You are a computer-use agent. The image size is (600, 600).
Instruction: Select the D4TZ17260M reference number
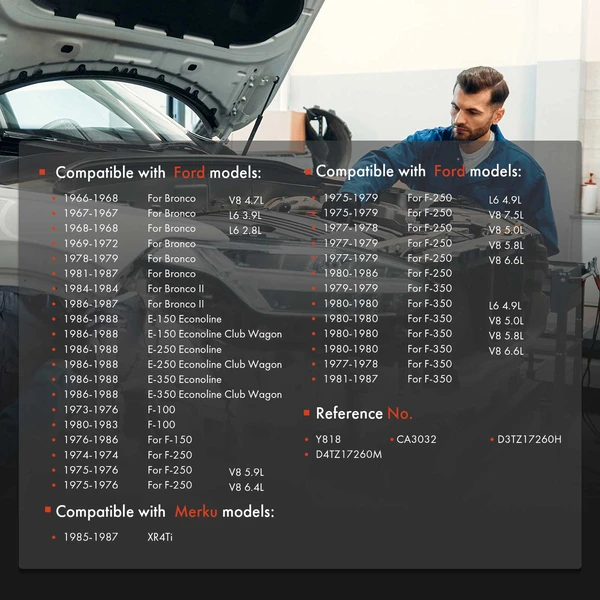pyautogui.click(x=349, y=454)
